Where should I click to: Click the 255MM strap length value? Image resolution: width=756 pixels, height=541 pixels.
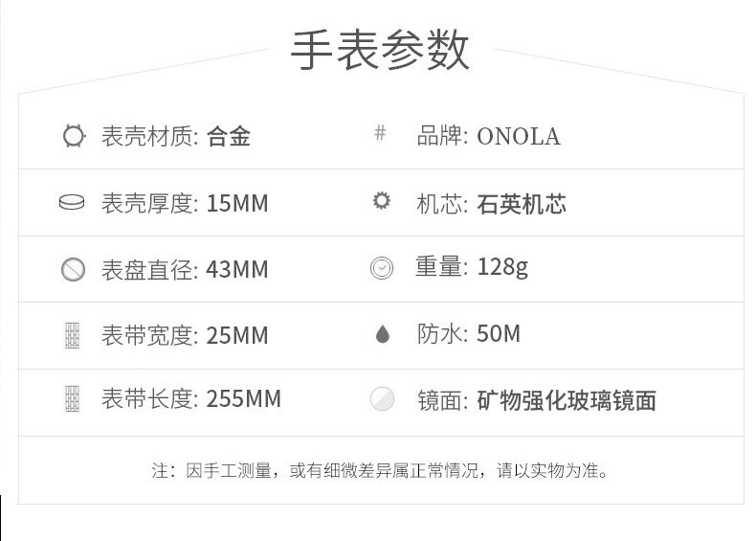244,399
